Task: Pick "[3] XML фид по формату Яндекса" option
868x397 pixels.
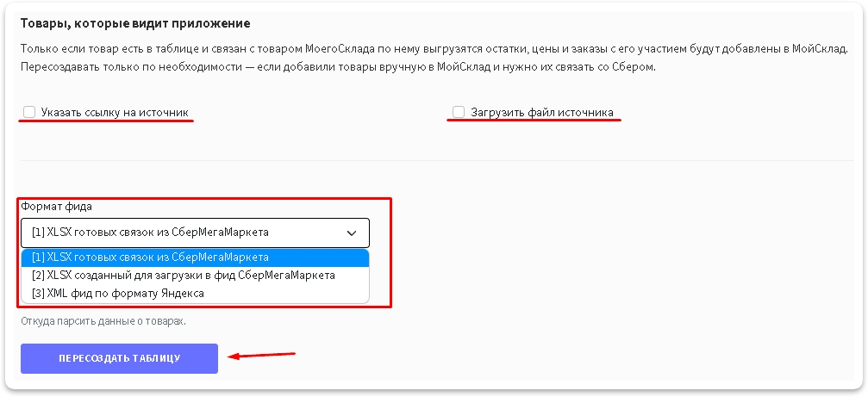Action: (195, 293)
